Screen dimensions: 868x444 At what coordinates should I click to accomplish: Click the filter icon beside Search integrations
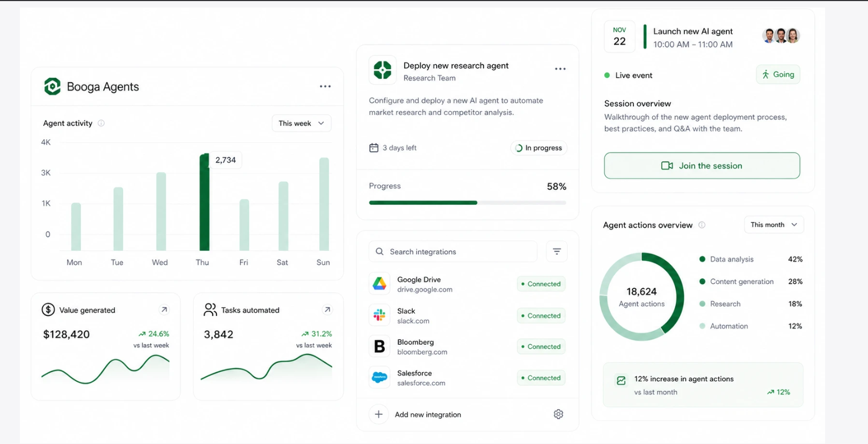point(557,251)
